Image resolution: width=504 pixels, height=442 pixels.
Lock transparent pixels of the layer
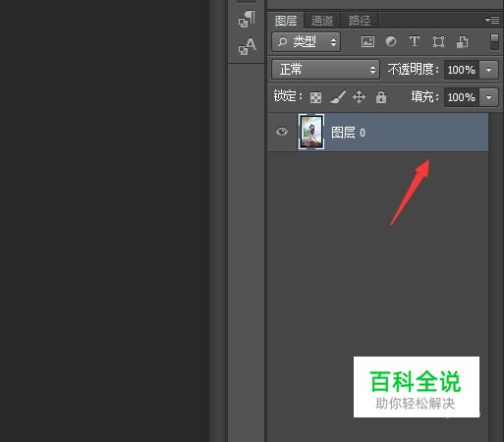pyautogui.click(x=315, y=97)
